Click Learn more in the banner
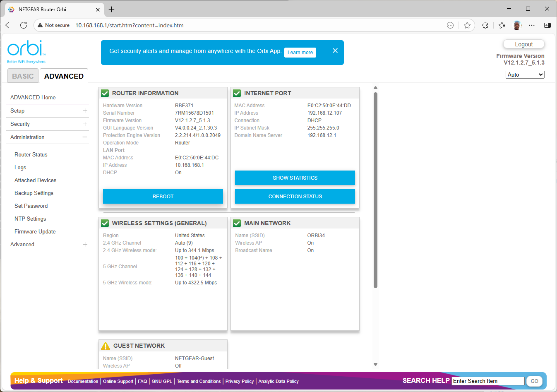Viewport: 557px width, 392px height. (300, 53)
